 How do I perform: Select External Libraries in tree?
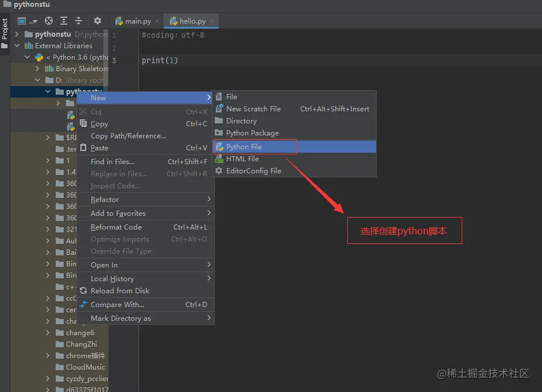(64, 45)
